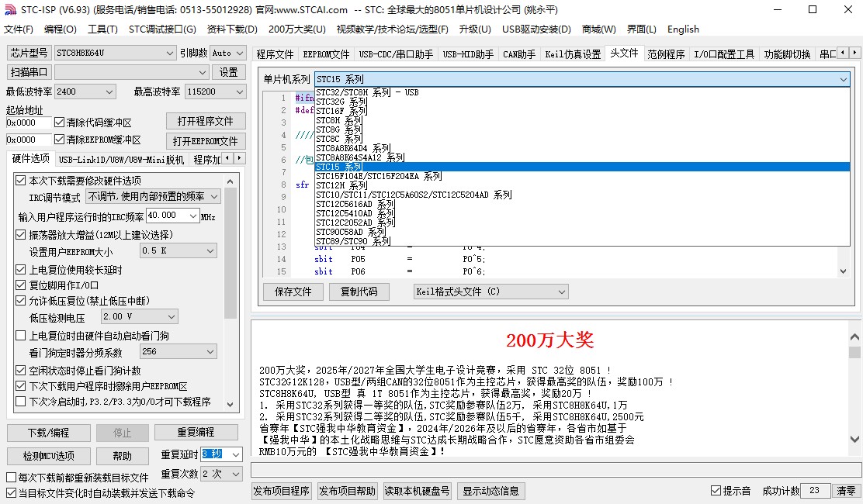Click 打开EEPROM文件 button
863x504 pixels.
point(206,140)
